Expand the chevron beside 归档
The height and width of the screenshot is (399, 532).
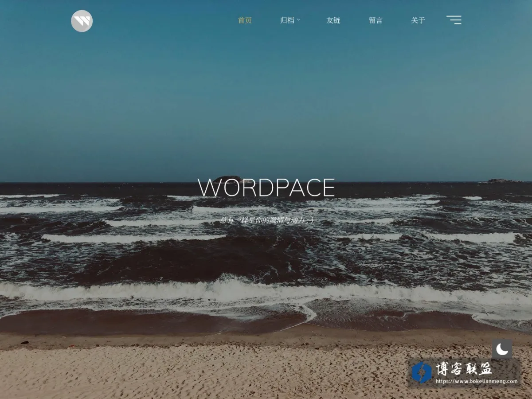point(298,20)
